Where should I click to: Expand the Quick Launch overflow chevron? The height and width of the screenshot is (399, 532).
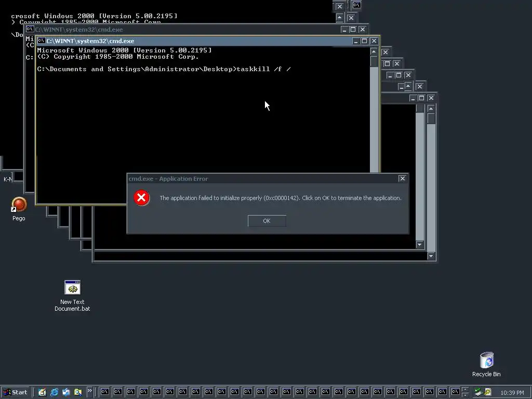pyautogui.click(x=89, y=391)
